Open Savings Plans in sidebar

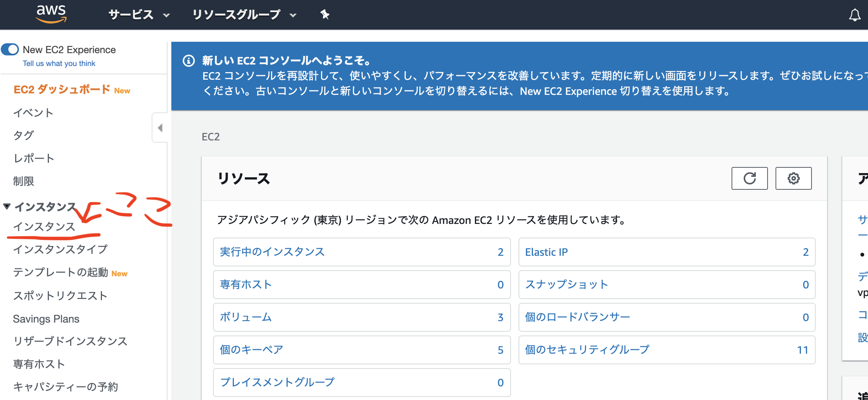tap(46, 319)
